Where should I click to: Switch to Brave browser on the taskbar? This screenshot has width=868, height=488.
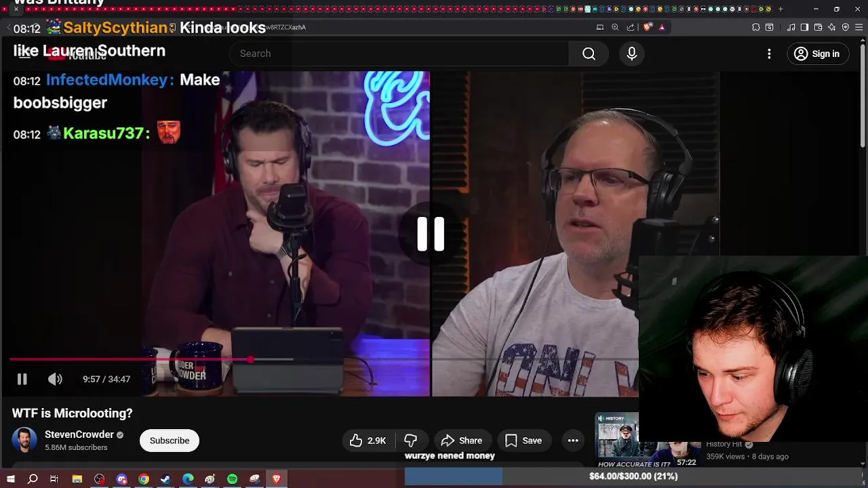click(277, 479)
